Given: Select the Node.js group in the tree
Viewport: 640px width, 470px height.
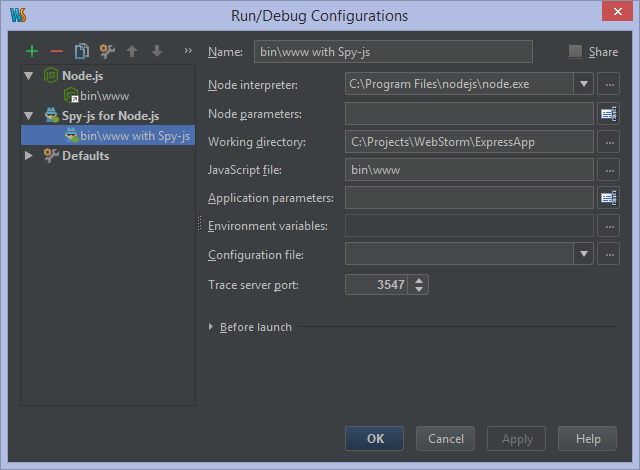Looking at the screenshot, I should click(82, 75).
